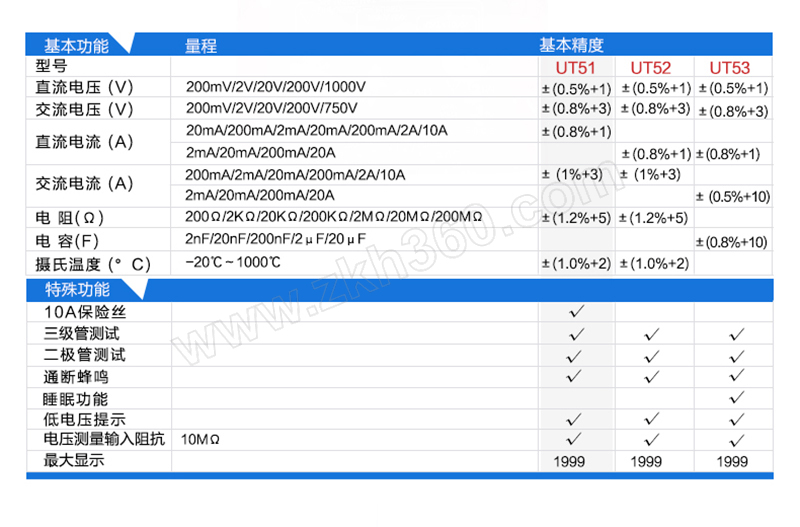Viewport: 800px width, 527px height.
Task: Click the 10MΩ input impedance value
Action: (x=200, y=439)
